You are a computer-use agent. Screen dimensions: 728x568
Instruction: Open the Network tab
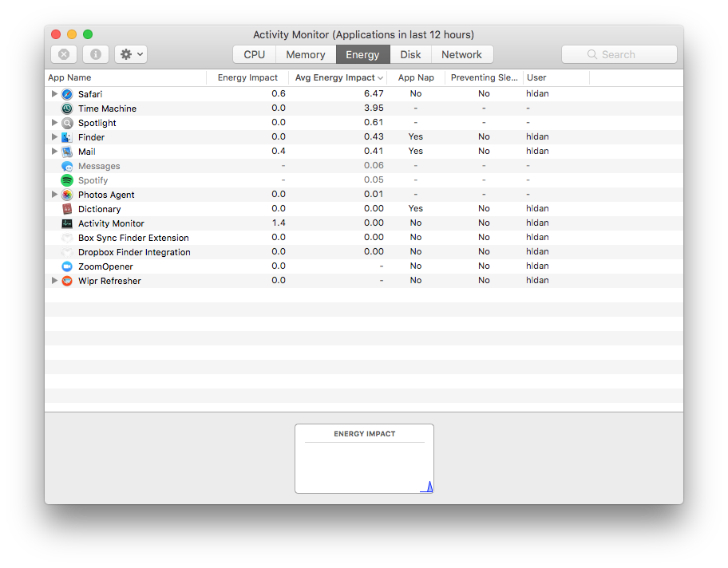coord(462,54)
